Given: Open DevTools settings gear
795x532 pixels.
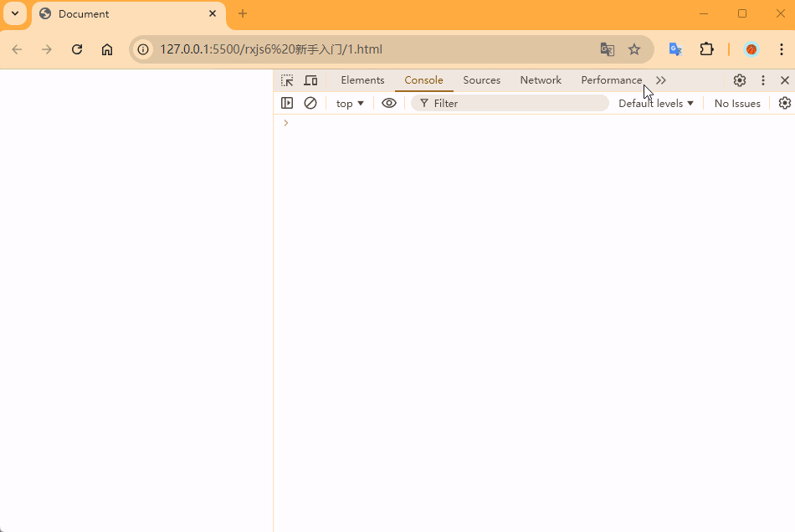Looking at the screenshot, I should coord(740,80).
